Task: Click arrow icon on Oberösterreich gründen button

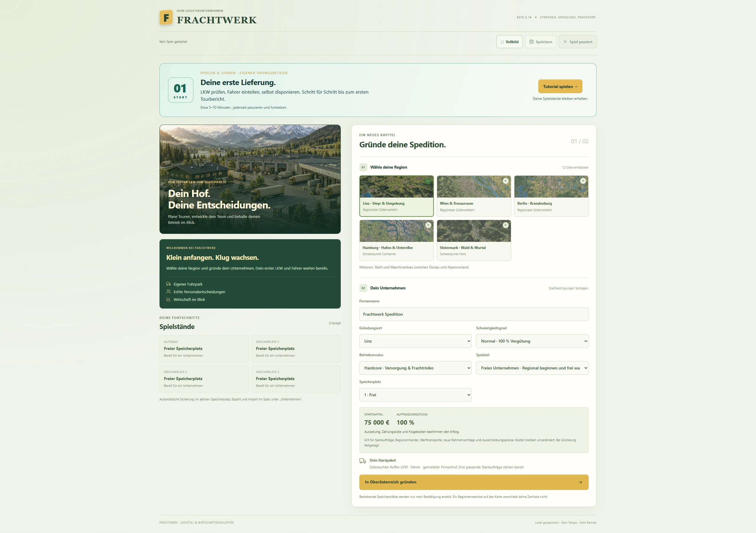Action: click(580, 482)
